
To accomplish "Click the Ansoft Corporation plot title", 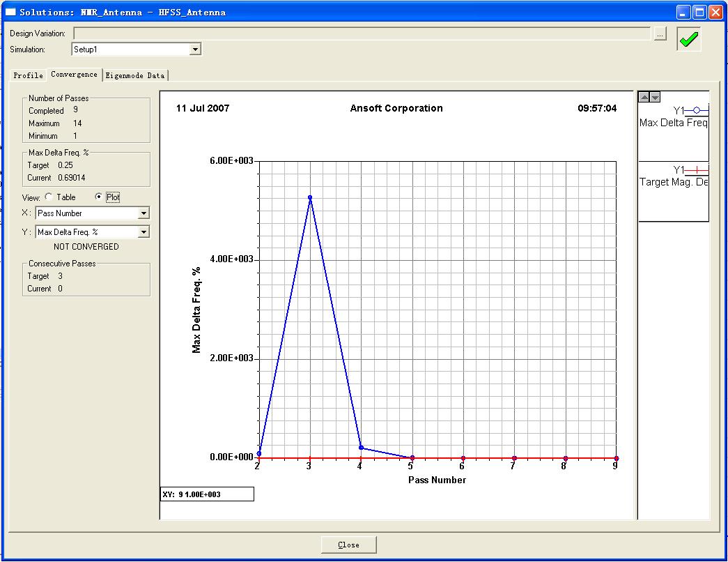I will tap(396, 108).
